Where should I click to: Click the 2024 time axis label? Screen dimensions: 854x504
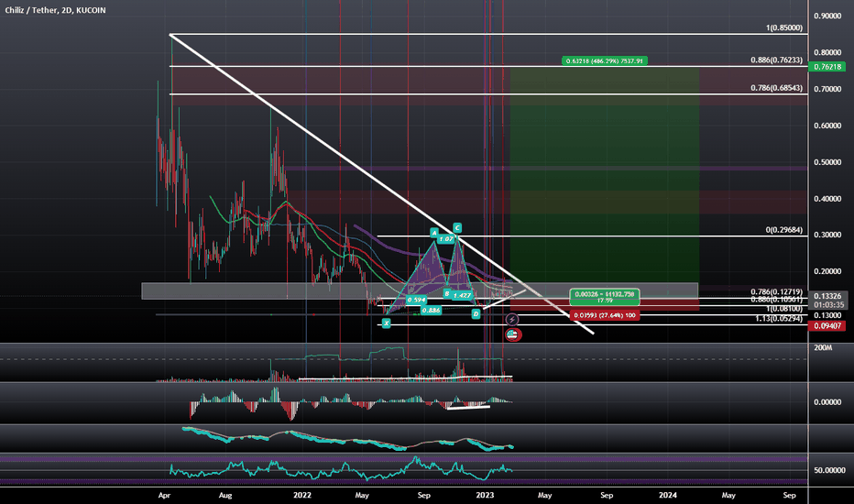(x=668, y=495)
